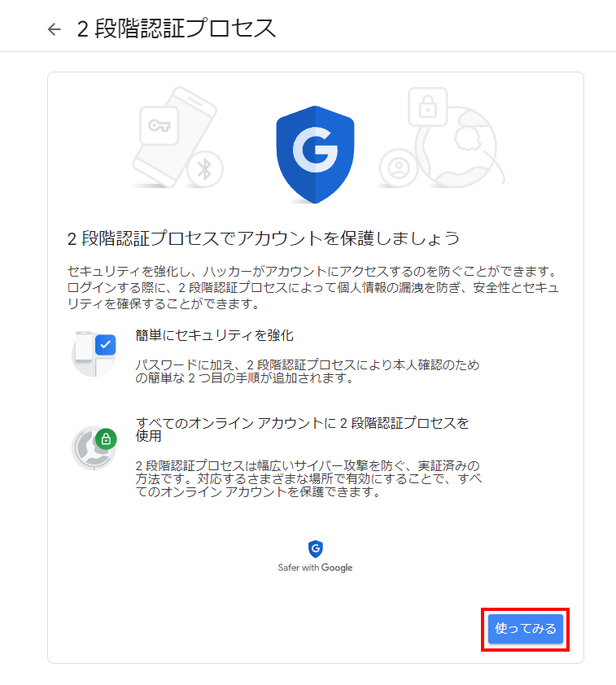The width and height of the screenshot is (616, 685).
Task: Click the small Safer with Google shield
Action: (x=316, y=549)
